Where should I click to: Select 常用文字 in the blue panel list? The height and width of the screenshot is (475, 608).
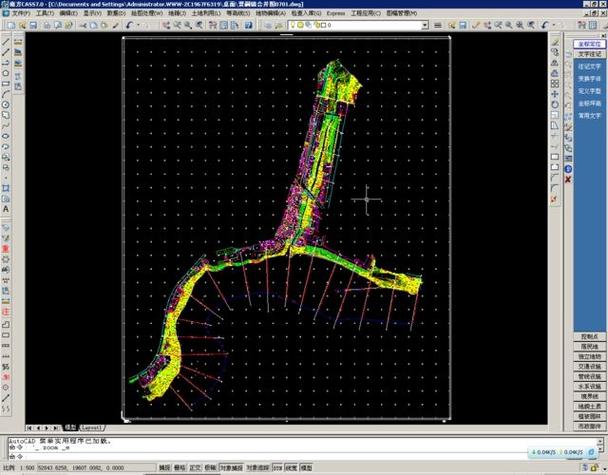[x=589, y=116]
